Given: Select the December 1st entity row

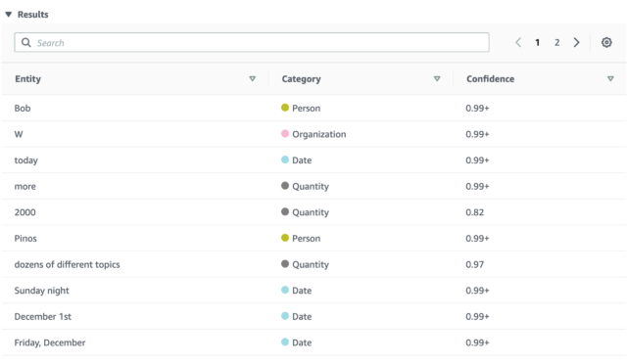Looking at the screenshot, I should [x=313, y=316].
